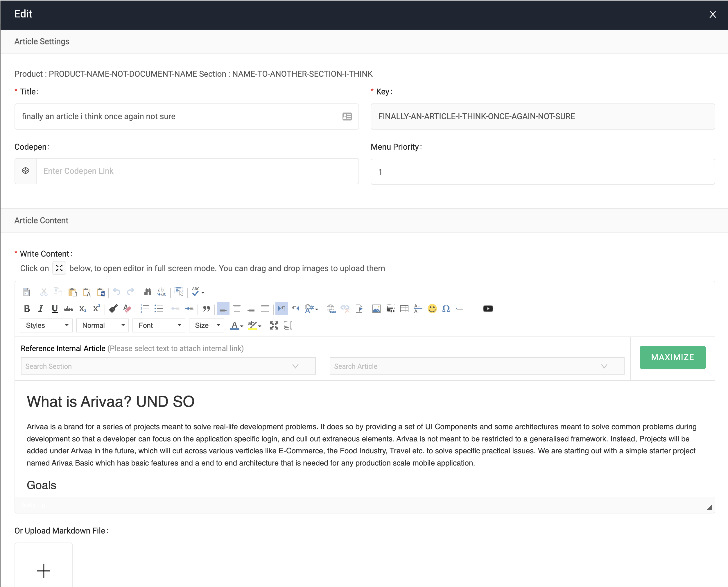Redo the last edit
The width and height of the screenshot is (728, 587).
(130, 291)
